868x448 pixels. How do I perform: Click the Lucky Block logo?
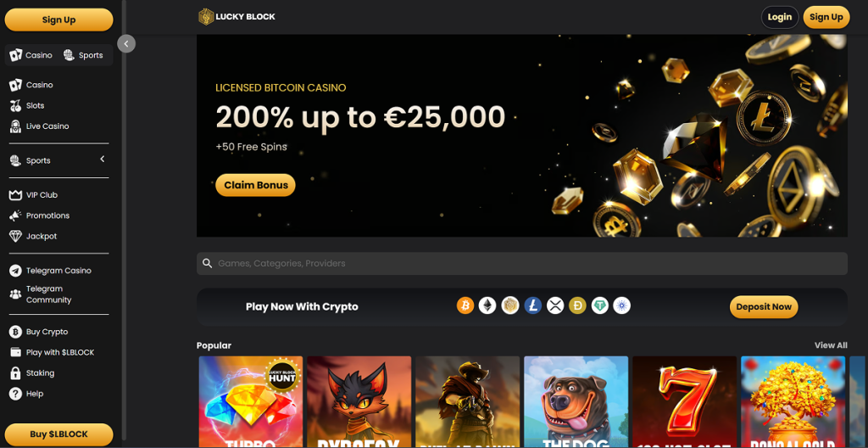tap(237, 17)
